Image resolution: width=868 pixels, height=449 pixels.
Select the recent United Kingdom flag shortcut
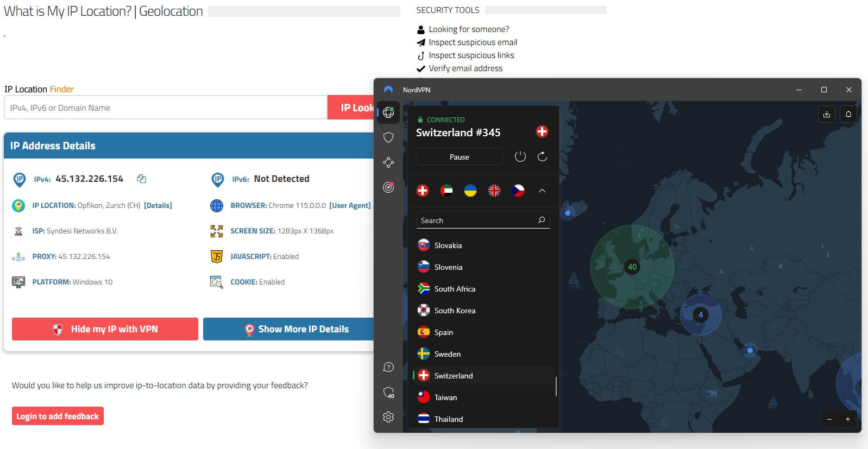(494, 191)
